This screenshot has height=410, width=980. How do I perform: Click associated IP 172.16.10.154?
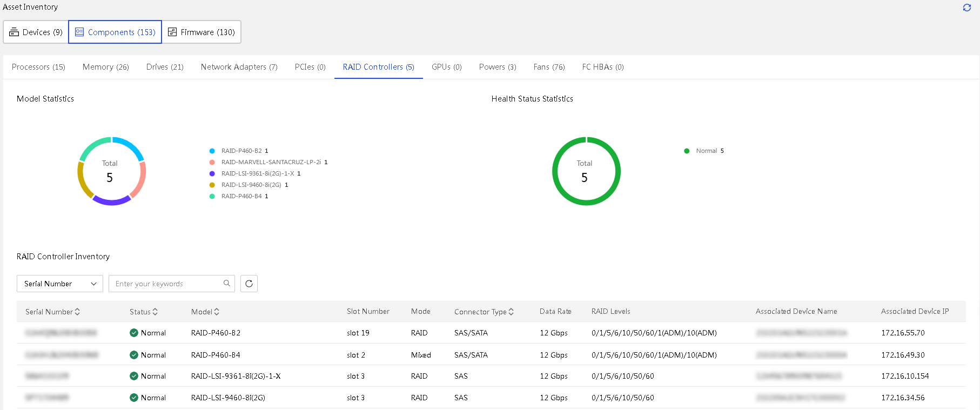point(905,376)
